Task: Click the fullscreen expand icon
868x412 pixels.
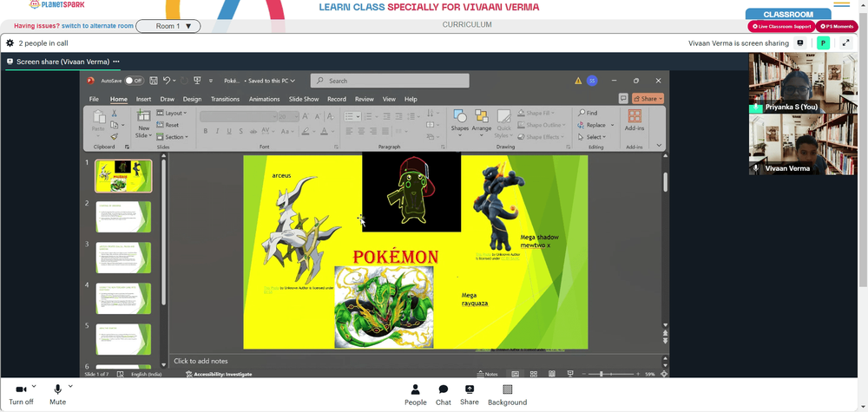Action: click(845, 43)
